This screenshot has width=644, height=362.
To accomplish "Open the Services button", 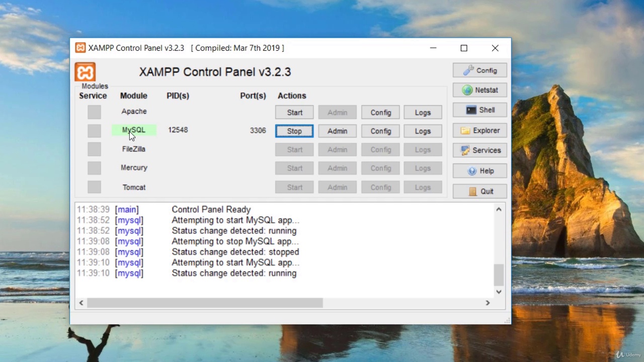I will pyautogui.click(x=480, y=150).
